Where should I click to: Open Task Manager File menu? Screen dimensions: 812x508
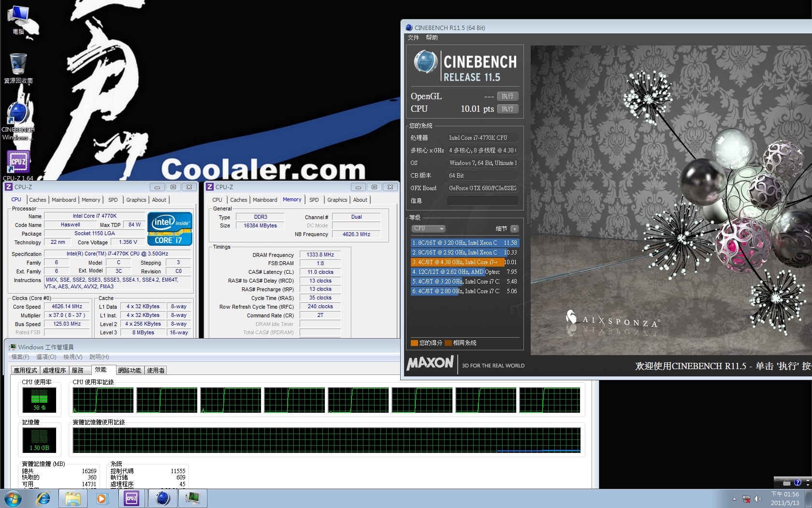[20, 357]
